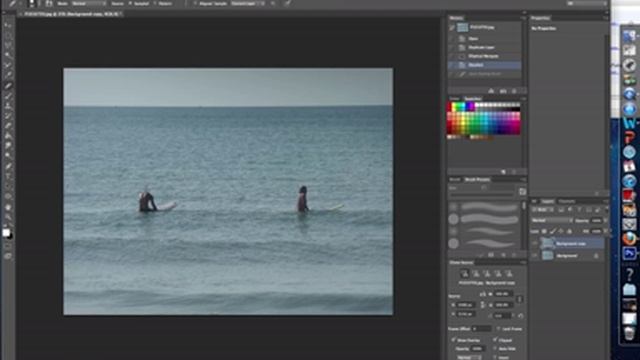Toggle the Brush panel button in Brush Presets
The image size is (640, 360).
(522, 191)
